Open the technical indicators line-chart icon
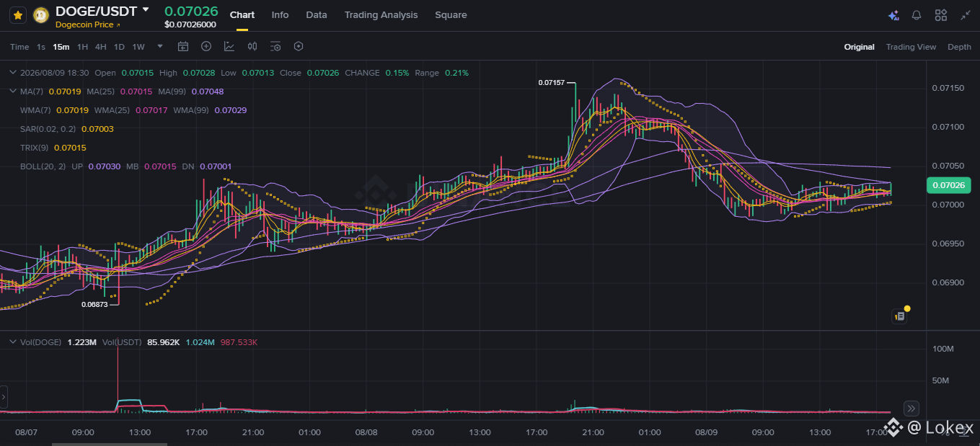 [x=229, y=47]
